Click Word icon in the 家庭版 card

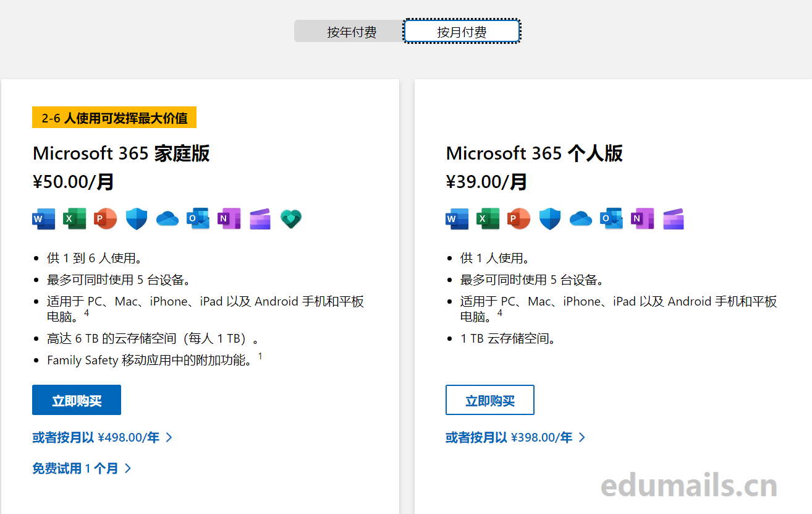[43, 219]
